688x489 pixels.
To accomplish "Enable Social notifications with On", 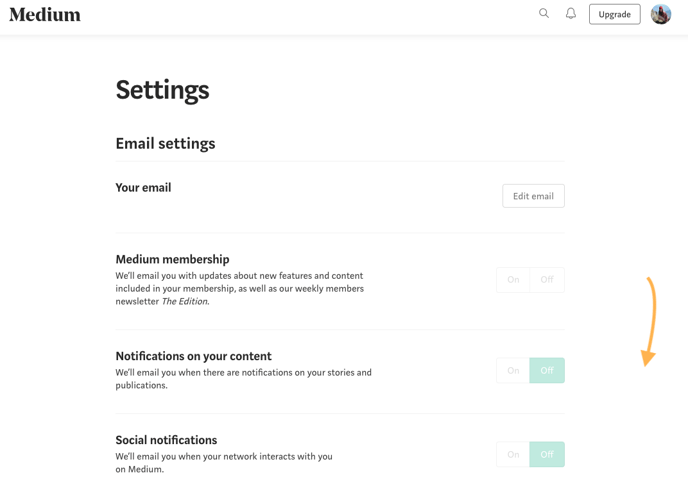I will (x=513, y=454).
